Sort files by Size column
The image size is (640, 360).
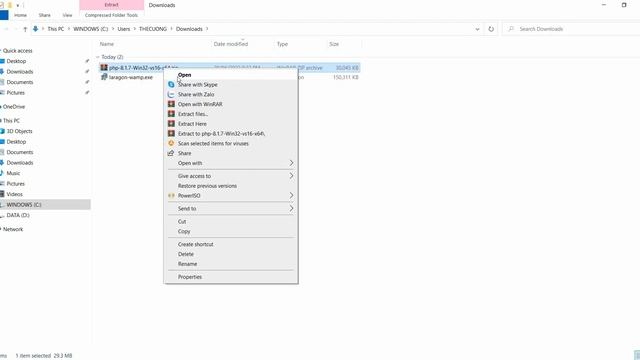tap(334, 44)
